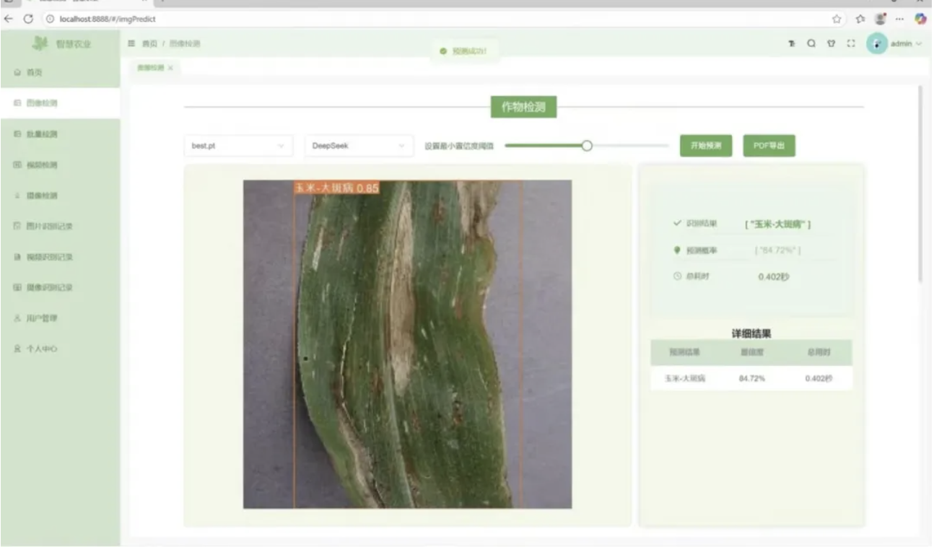
Task: Open 摄像检测 in the sidebar
Action: (x=60, y=196)
